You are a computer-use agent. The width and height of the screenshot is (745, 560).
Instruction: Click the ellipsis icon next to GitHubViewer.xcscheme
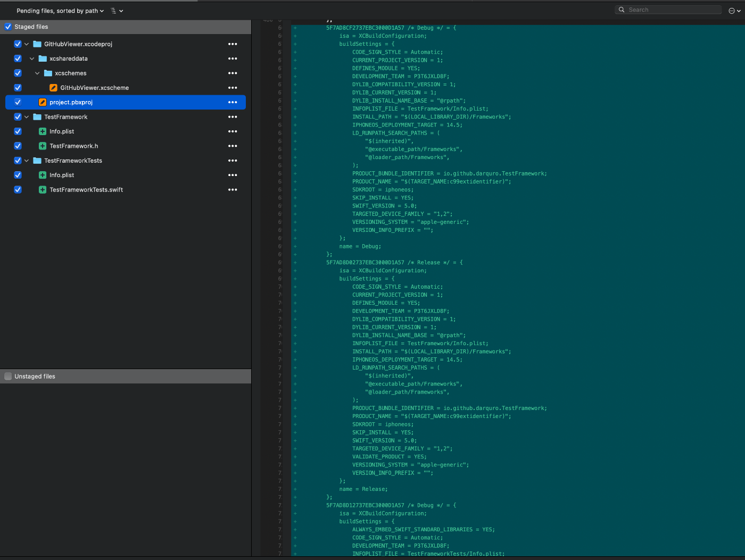click(233, 87)
